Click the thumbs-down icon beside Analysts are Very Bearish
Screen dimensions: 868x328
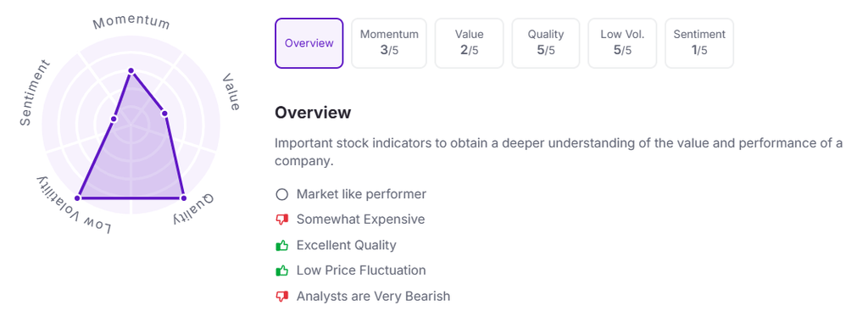pos(281,297)
